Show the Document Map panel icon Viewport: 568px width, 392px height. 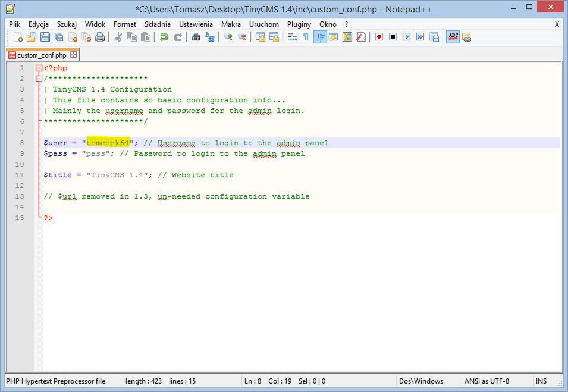[x=347, y=37]
